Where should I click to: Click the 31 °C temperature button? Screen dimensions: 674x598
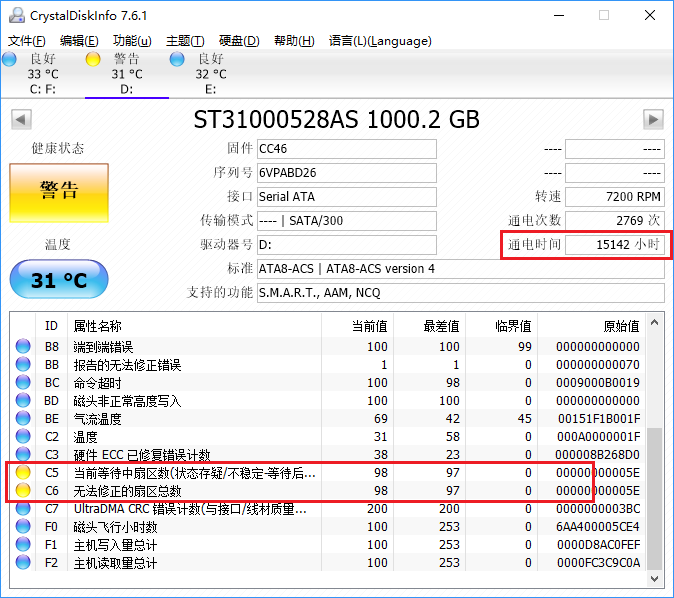[x=59, y=279]
